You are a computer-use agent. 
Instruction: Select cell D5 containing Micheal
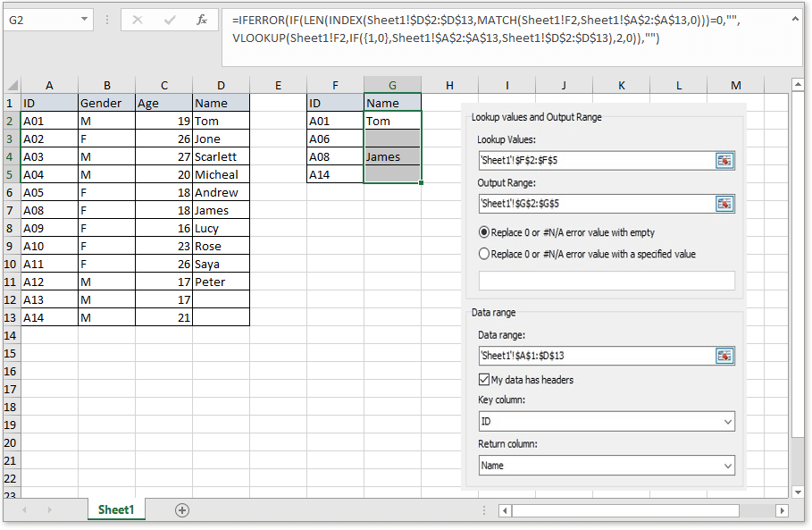tap(221, 174)
